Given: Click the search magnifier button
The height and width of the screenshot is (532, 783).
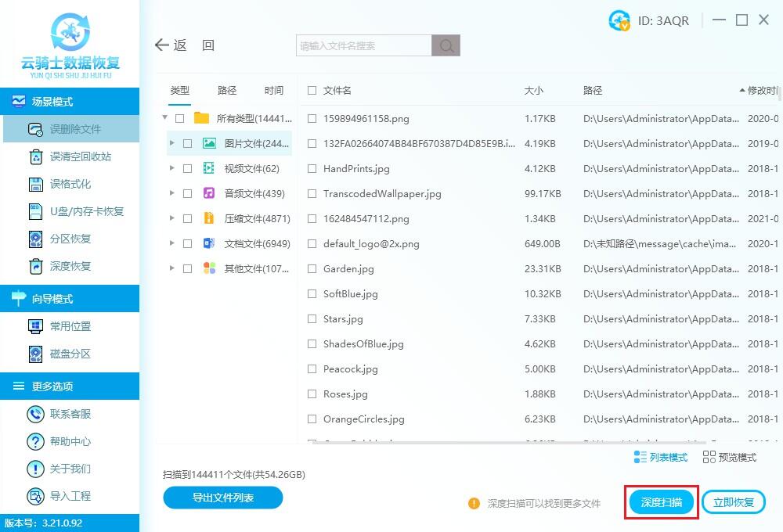Looking at the screenshot, I should pyautogui.click(x=446, y=45).
